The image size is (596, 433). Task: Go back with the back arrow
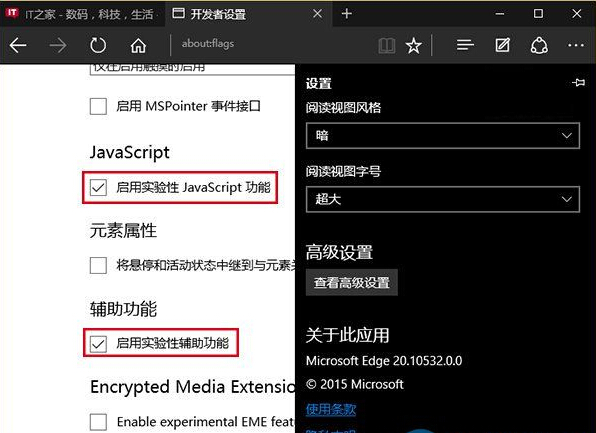click(x=18, y=46)
